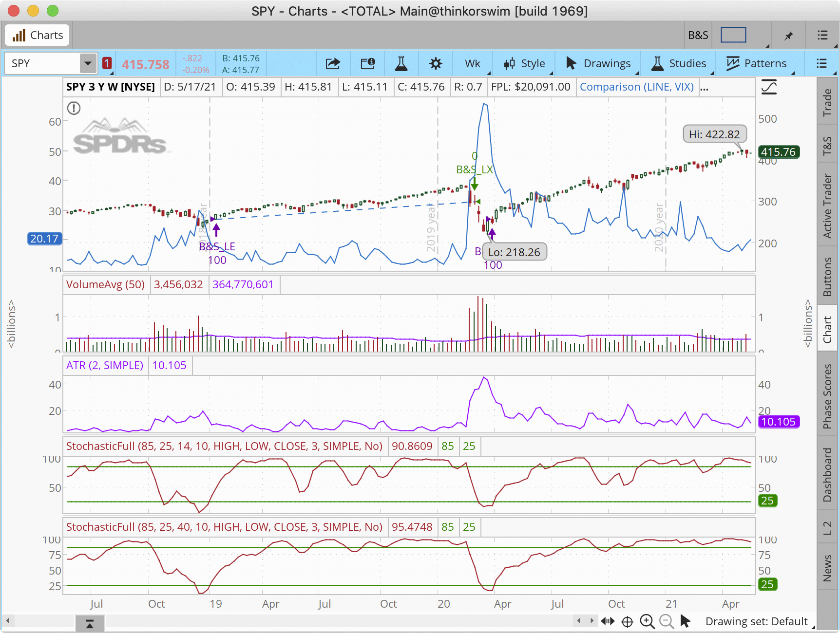This screenshot has width=840, height=633.
Task: Click the Comparison (LINE, VIX) label
Action: click(636, 87)
